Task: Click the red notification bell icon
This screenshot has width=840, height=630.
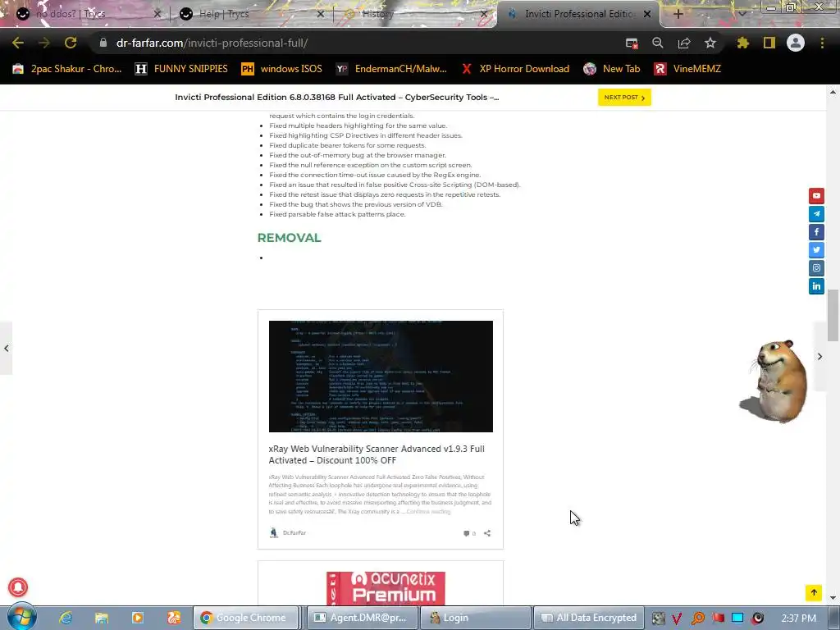Action: tap(18, 587)
